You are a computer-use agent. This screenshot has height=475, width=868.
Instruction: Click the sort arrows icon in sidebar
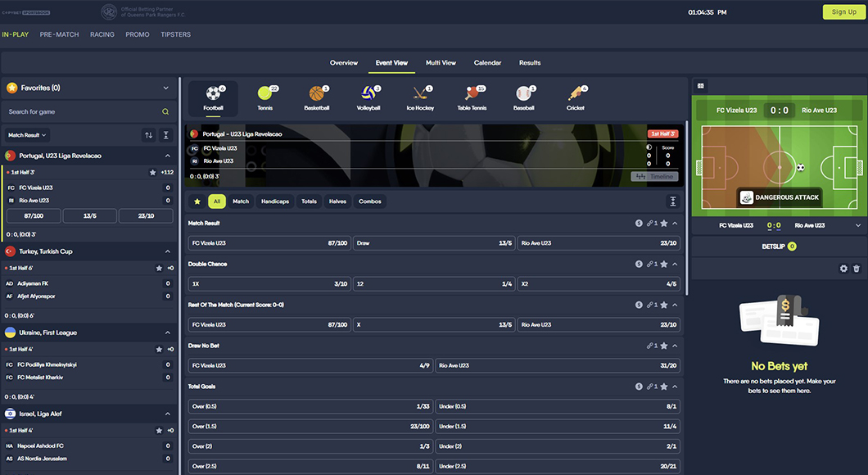tap(148, 135)
